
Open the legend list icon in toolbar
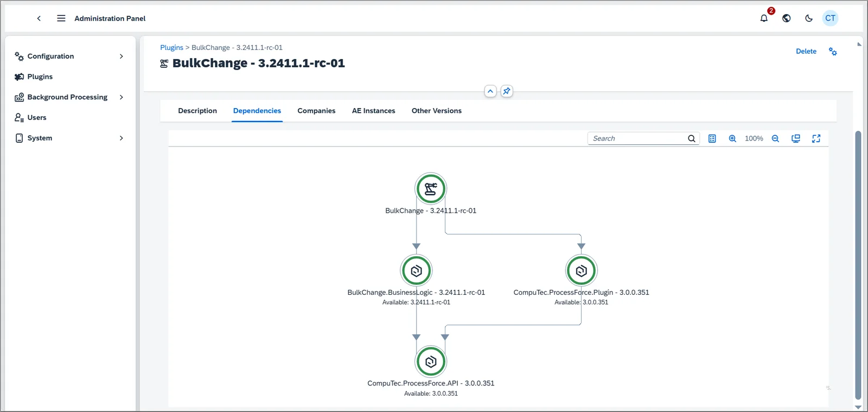coord(712,138)
